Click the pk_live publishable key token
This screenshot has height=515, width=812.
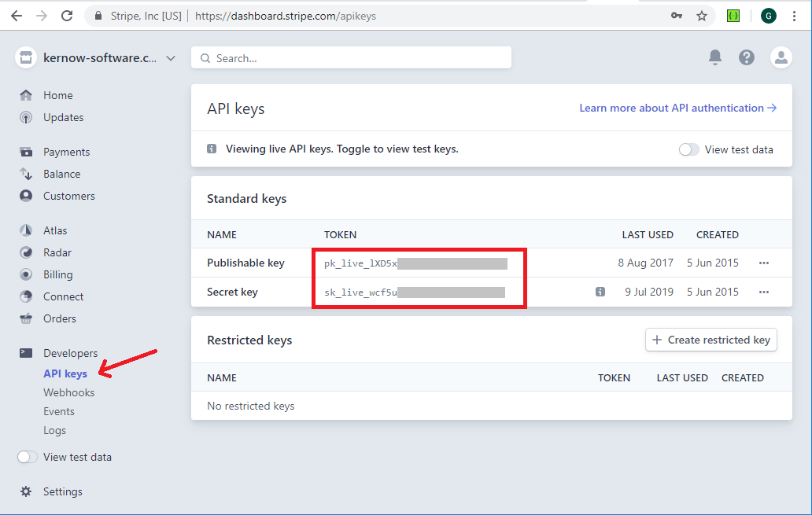coord(416,263)
